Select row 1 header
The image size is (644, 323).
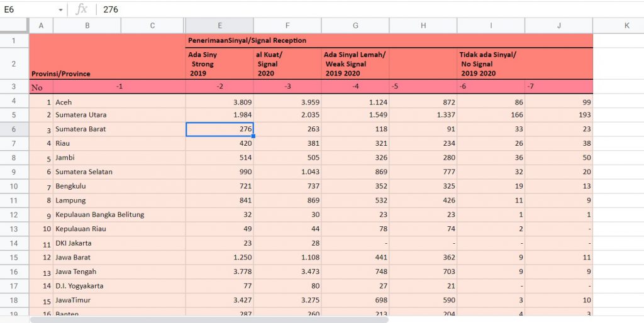(x=14, y=41)
